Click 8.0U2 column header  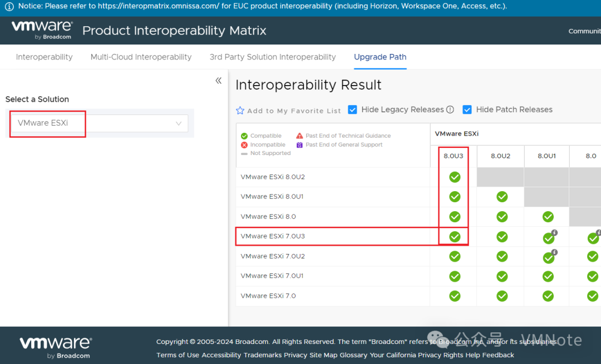click(501, 156)
